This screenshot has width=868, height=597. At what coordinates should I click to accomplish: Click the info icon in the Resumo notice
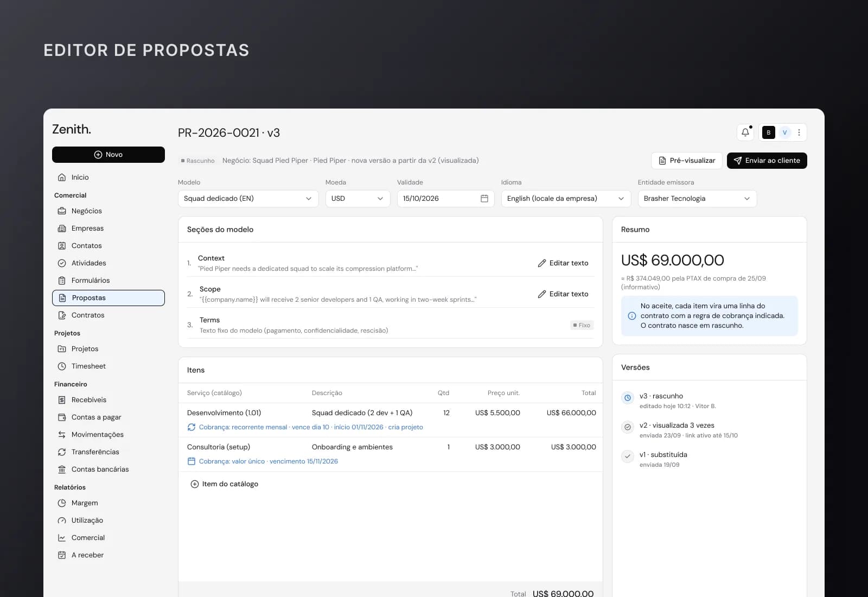click(x=632, y=316)
